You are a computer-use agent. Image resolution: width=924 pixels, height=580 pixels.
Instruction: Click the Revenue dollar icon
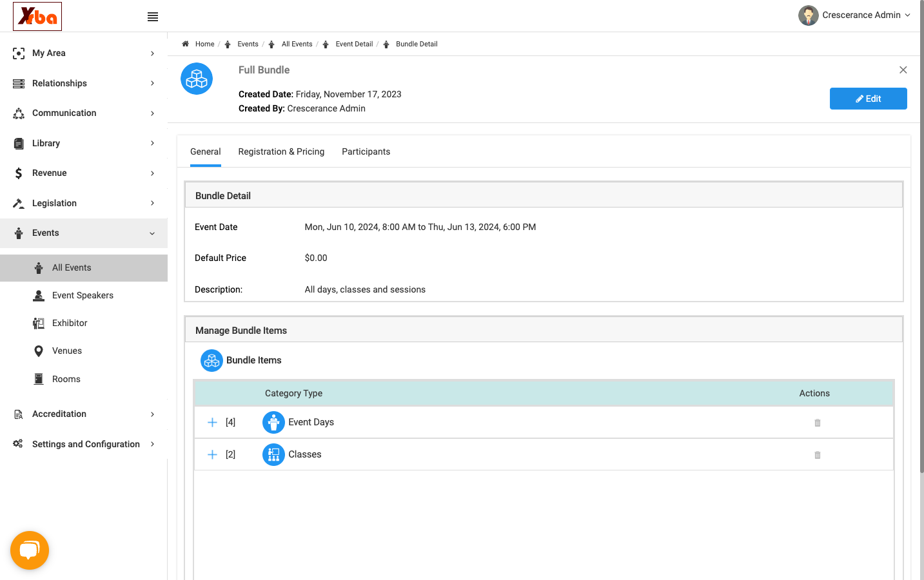(19, 173)
